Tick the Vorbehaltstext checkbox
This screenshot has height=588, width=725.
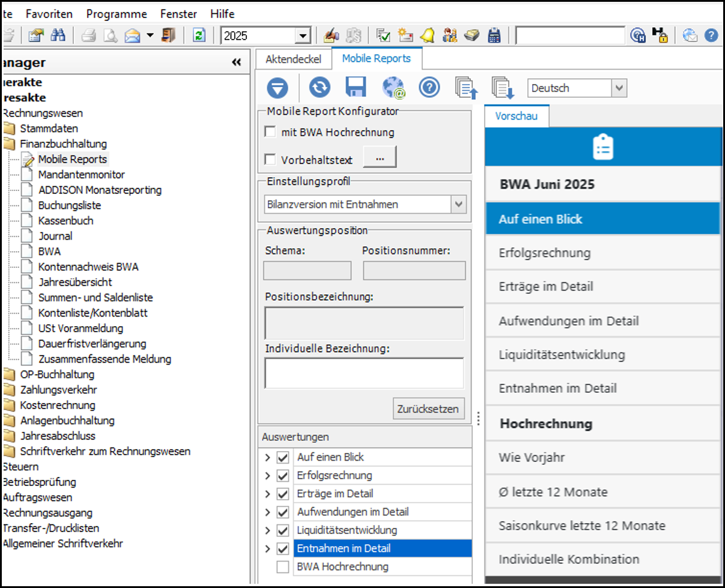click(270, 160)
